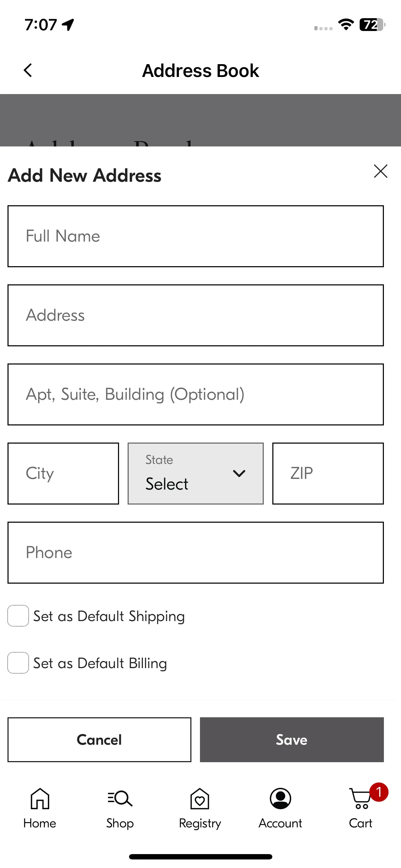Screen dimensions: 401x868
Task: Close the Add New Address sheet
Action: tap(380, 171)
